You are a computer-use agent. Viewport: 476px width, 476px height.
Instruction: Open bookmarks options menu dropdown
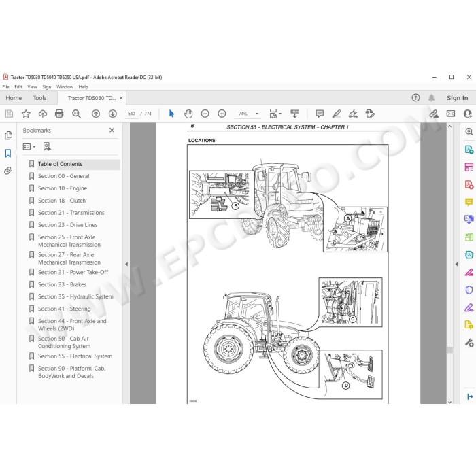(29, 147)
